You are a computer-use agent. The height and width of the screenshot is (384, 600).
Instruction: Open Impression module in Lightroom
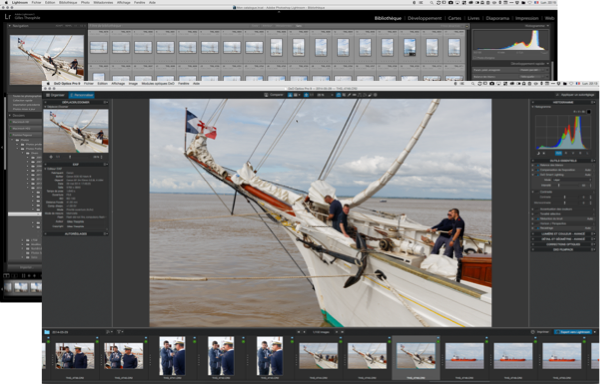coord(527,18)
